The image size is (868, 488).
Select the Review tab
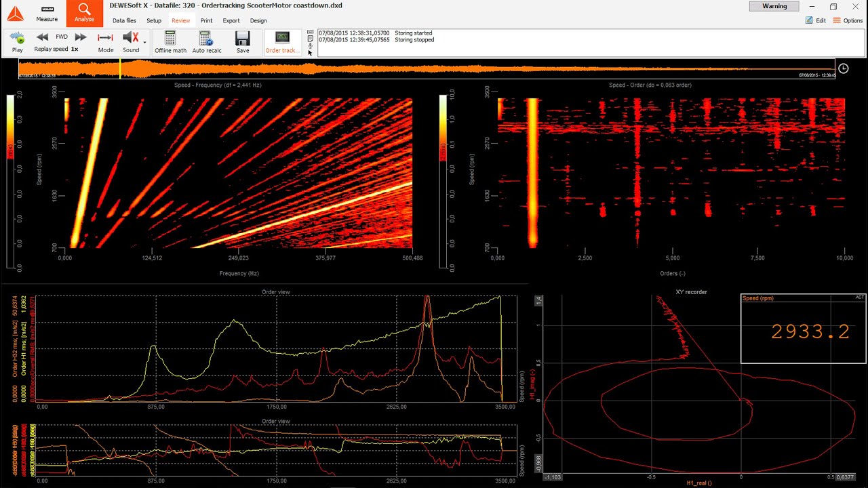point(181,20)
